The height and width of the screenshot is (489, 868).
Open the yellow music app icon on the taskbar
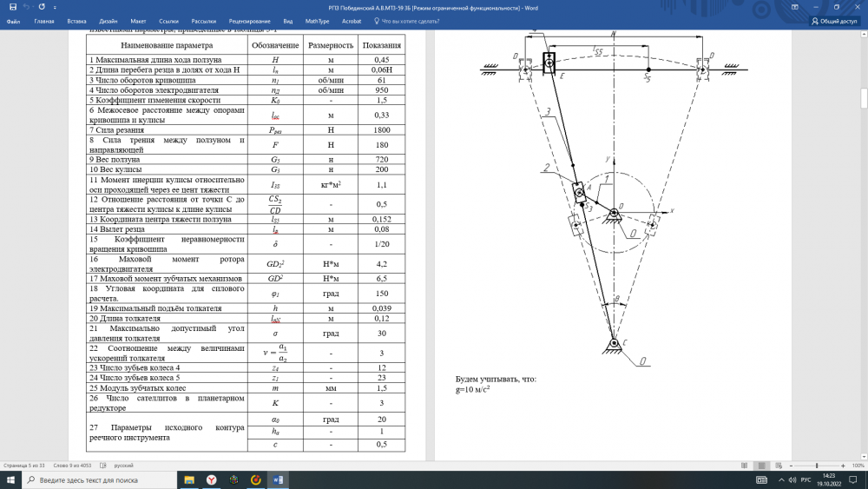tap(256, 479)
